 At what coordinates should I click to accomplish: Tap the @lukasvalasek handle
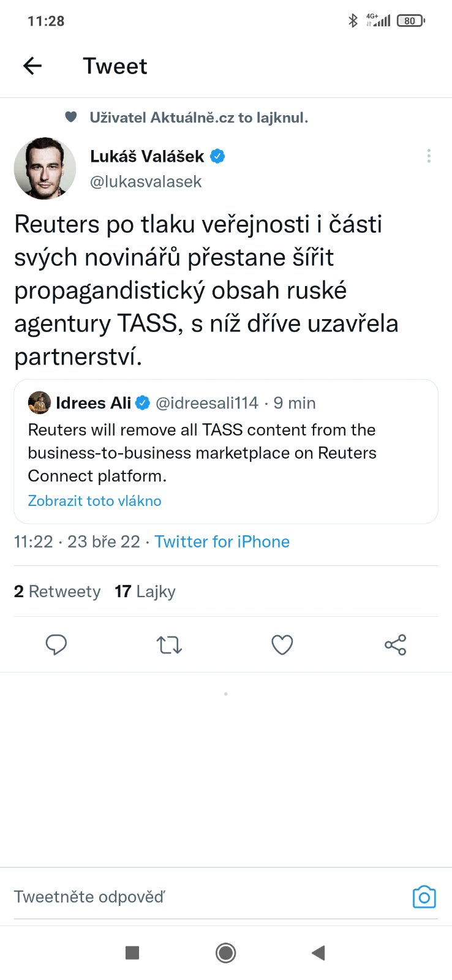[x=146, y=181]
